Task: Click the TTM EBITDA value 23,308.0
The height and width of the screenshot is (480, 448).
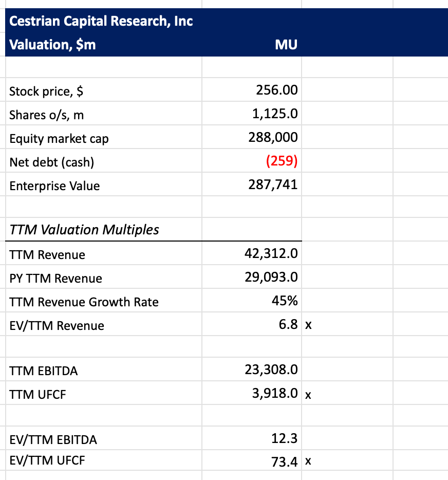Action: pyautogui.click(x=271, y=370)
